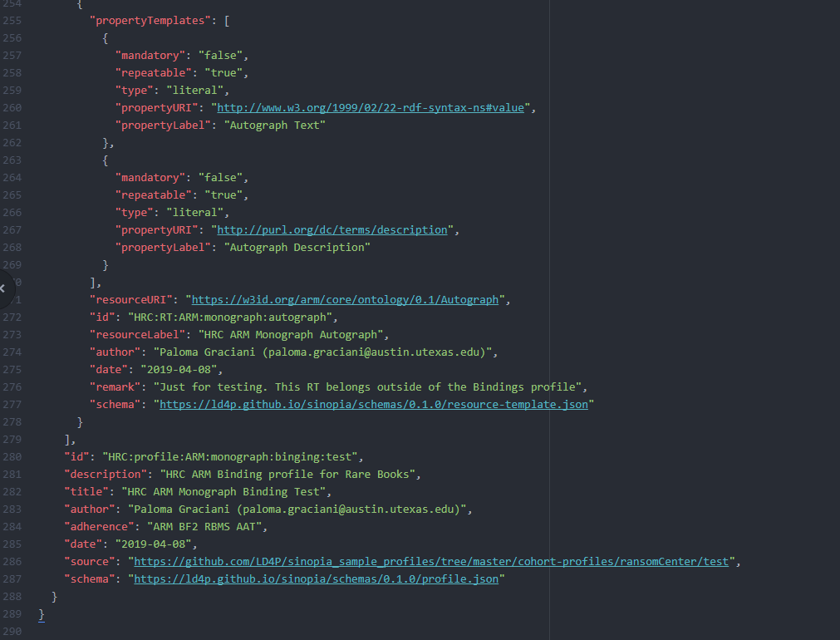Open the rdf-syntax-ns#value propertyURI link
The image size is (840, 640).
(371, 108)
